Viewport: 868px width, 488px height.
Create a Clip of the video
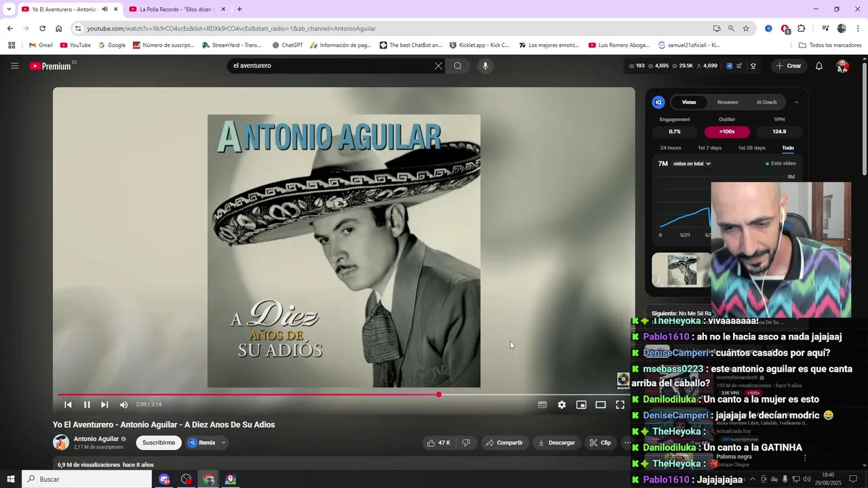600,443
